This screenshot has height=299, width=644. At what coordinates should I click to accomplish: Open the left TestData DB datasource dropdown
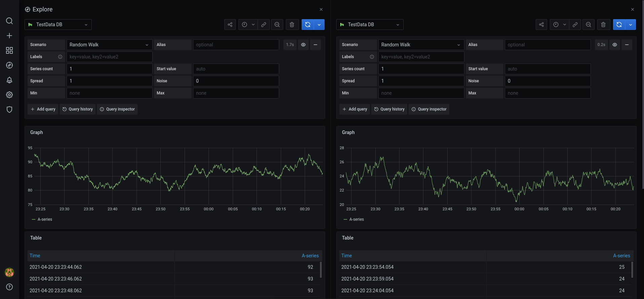pos(58,25)
